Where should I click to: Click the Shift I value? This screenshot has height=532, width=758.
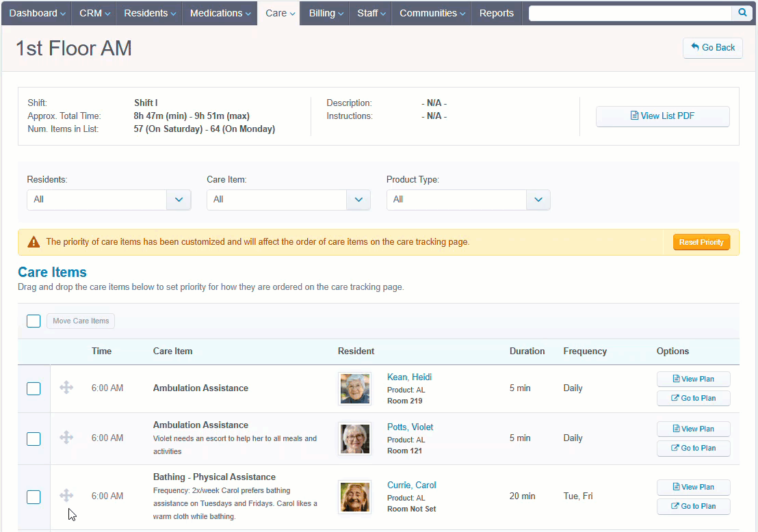pyautogui.click(x=146, y=103)
